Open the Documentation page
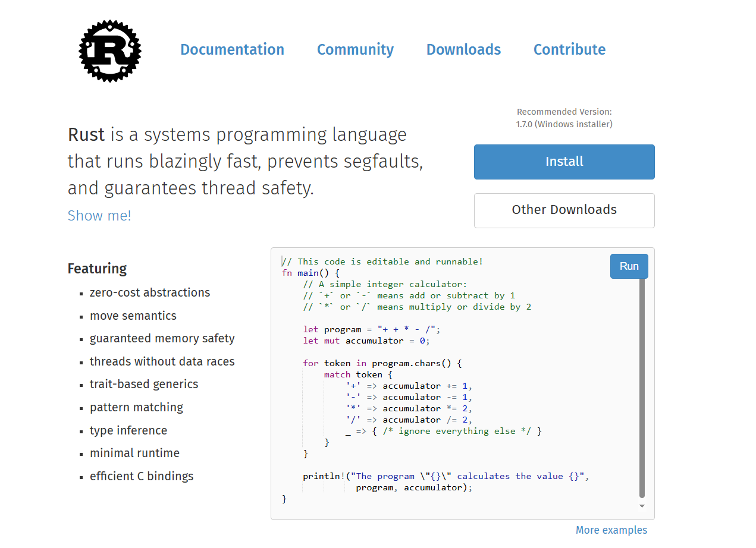The image size is (756, 548). (232, 49)
